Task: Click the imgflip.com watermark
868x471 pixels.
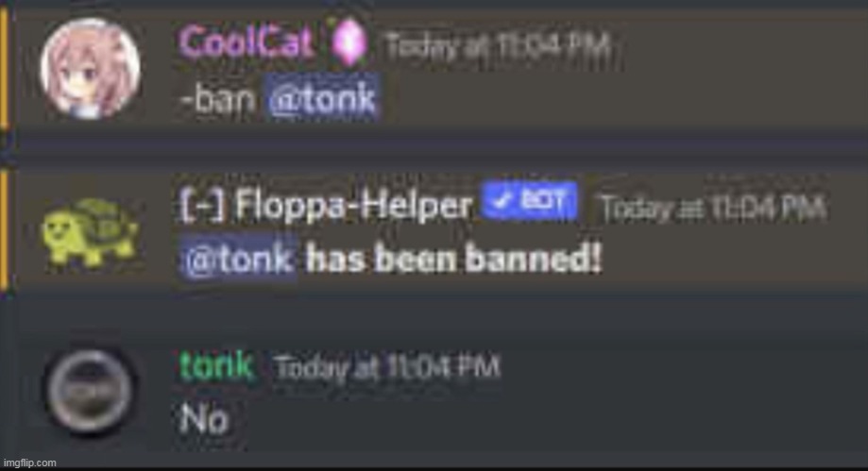Action: (x=30, y=463)
